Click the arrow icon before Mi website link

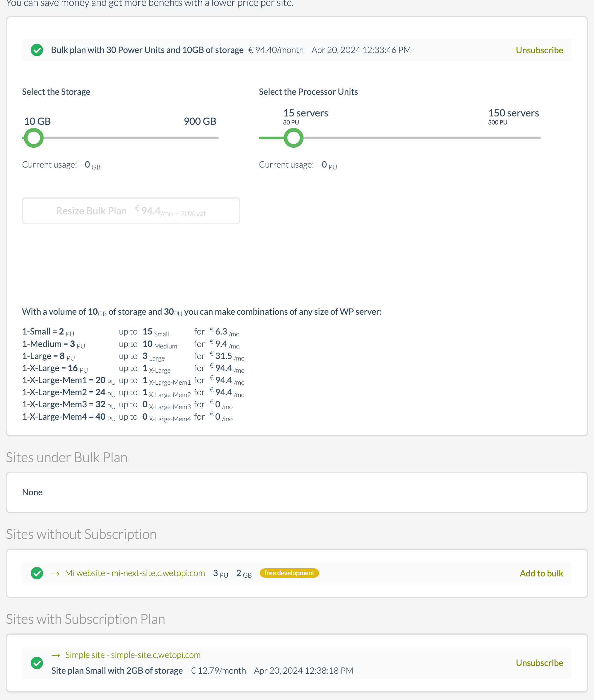[55, 573]
